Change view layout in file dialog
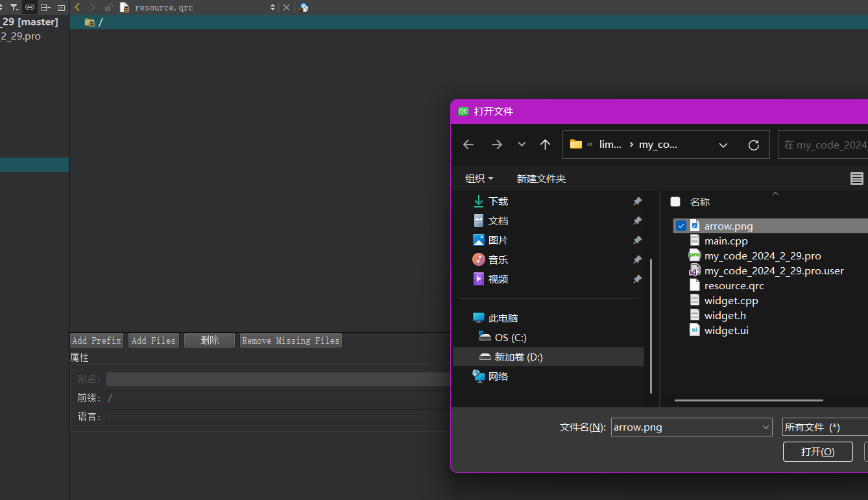This screenshot has height=500, width=868. [856, 178]
